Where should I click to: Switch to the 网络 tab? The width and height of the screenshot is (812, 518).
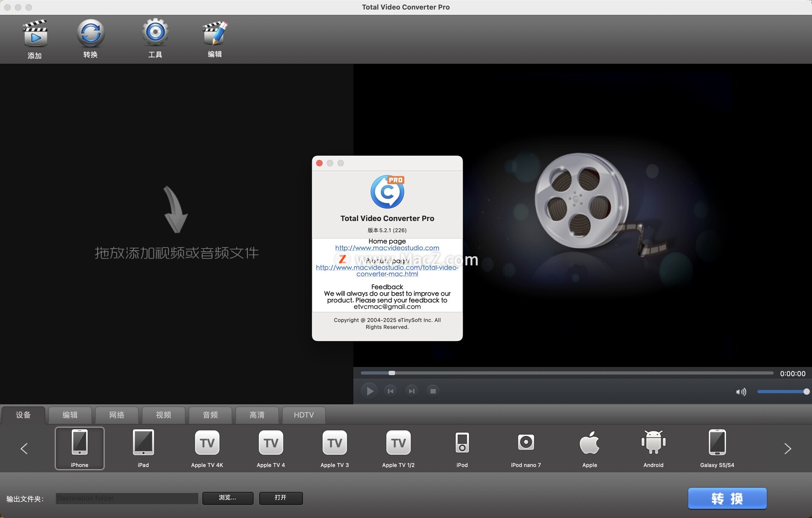[117, 415]
